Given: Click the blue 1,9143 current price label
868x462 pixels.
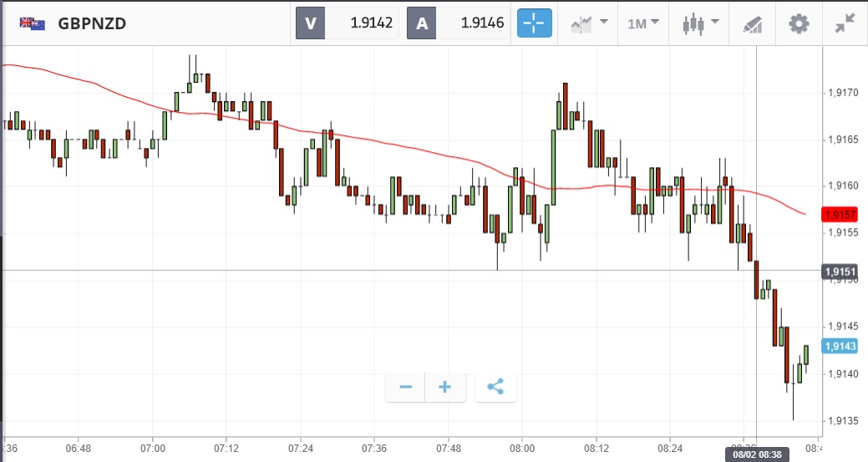Looking at the screenshot, I should [838, 346].
